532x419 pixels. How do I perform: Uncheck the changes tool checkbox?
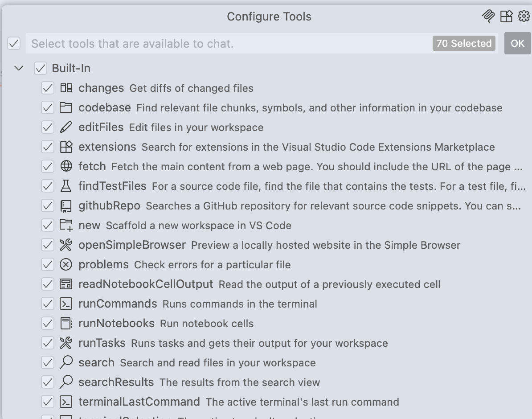tap(48, 88)
